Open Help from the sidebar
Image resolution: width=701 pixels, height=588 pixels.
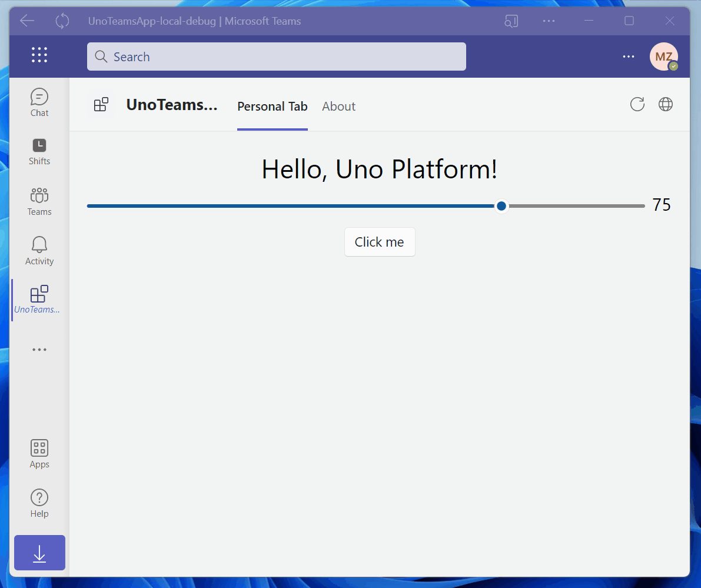[39, 501]
